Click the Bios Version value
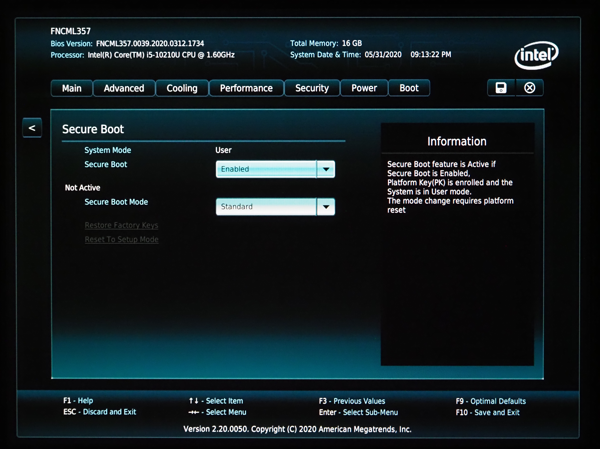The width and height of the screenshot is (600, 449). coord(150,43)
